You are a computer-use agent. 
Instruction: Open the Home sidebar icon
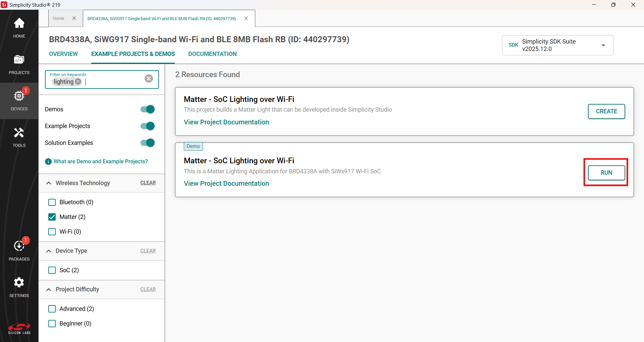click(19, 27)
